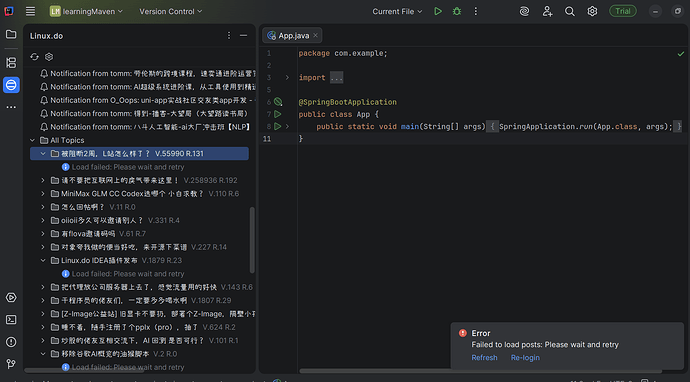The image size is (690, 382).
Task: Open Search Everywhere magnifier
Action: click(x=570, y=11)
